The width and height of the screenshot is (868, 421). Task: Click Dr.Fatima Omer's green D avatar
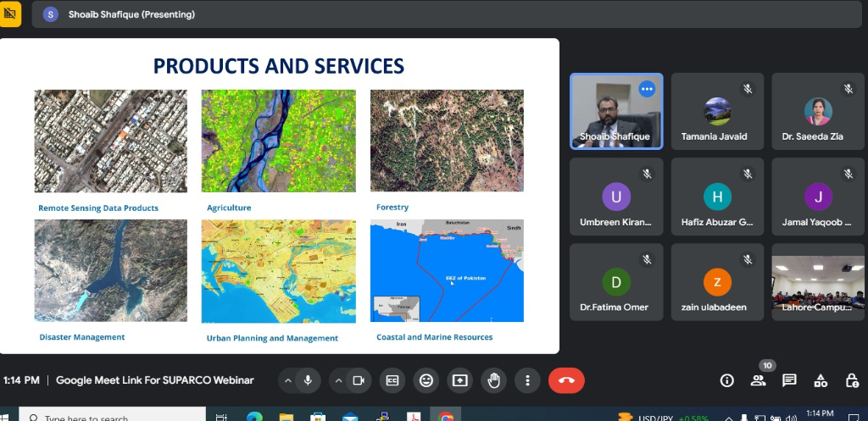pos(616,282)
